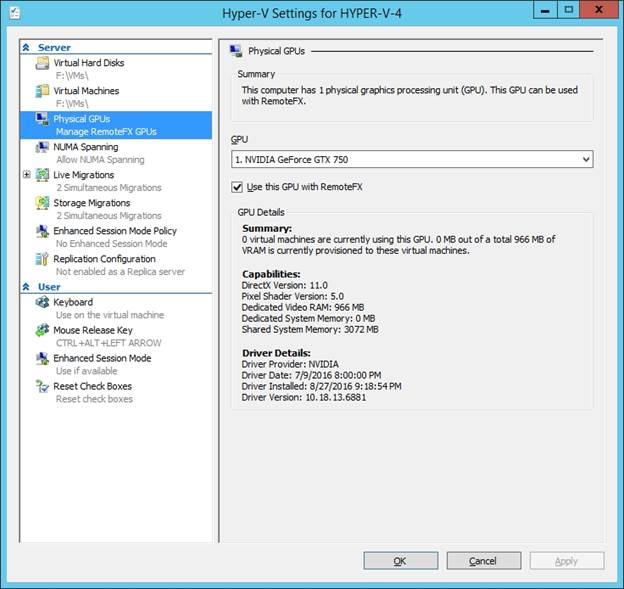The height and width of the screenshot is (589, 624).
Task: Click 'Shared System Memory: 3072 MB' text
Action: point(310,330)
